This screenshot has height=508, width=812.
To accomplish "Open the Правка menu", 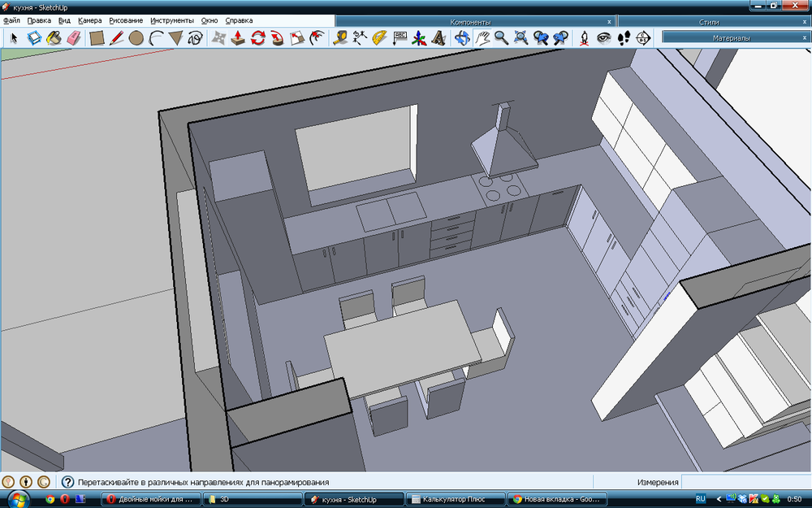I will point(39,20).
